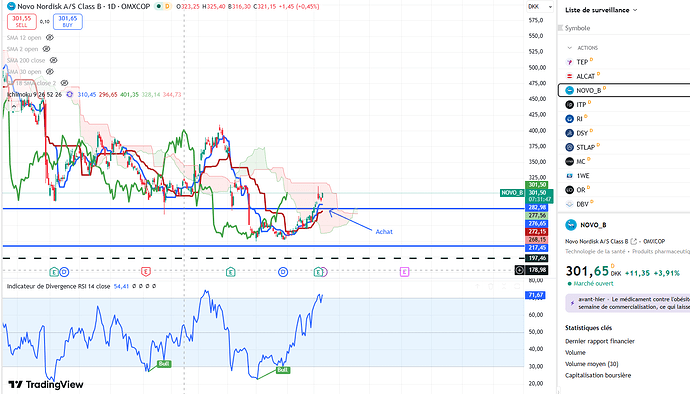Viewport: 690px width, 394px height.
Task: Select STLAP in the watchlist
Action: [x=624, y=147]
